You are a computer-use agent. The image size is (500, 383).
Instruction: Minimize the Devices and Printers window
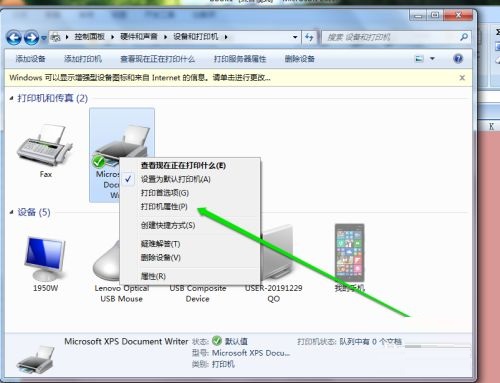coord(418,15)
